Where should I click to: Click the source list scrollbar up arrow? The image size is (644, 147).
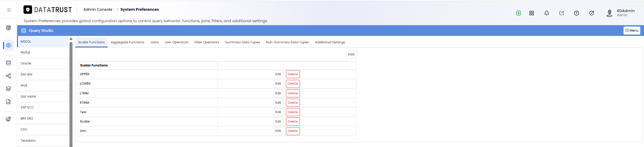pyautogui.click(x=71, y=39)
